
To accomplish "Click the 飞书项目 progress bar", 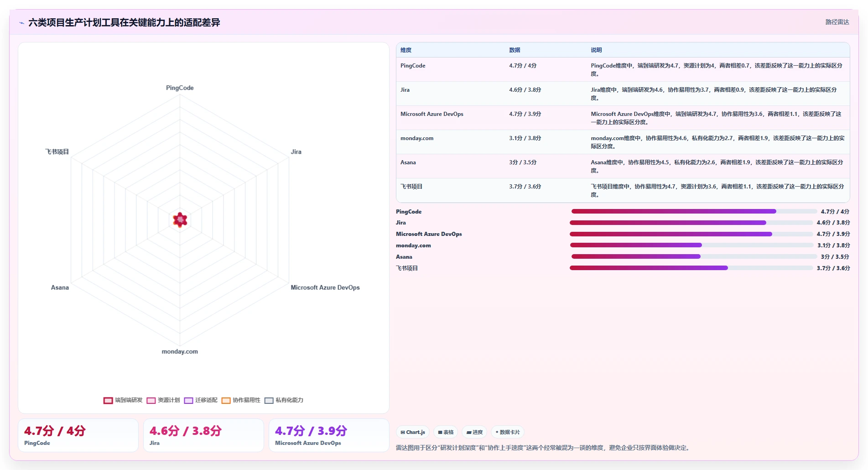I will click(x=691, y=268).
